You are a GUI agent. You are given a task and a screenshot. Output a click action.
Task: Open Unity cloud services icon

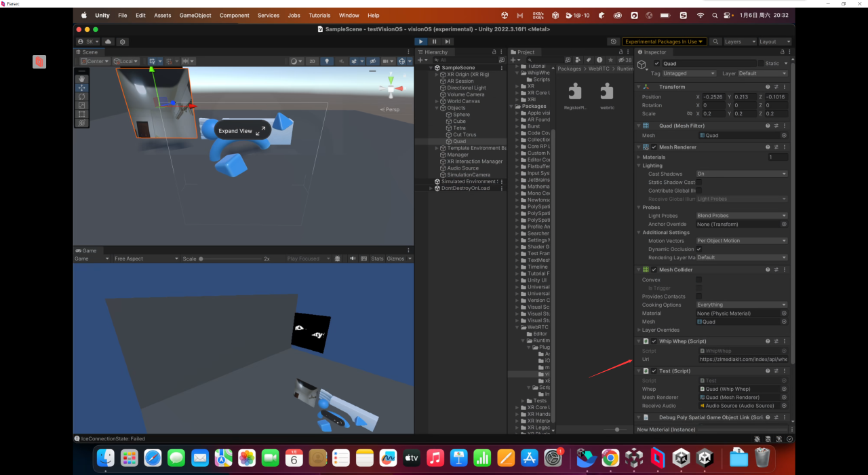tap(108, 41)
